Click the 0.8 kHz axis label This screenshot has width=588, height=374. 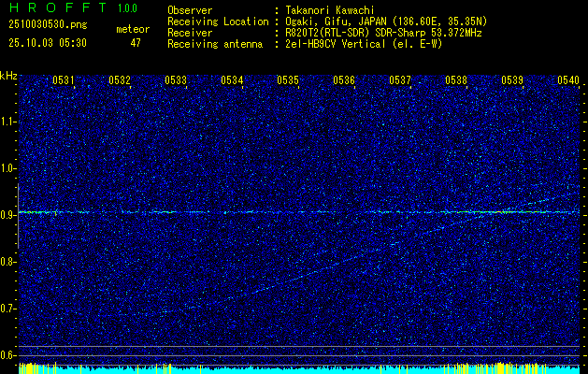click(7, 262)
